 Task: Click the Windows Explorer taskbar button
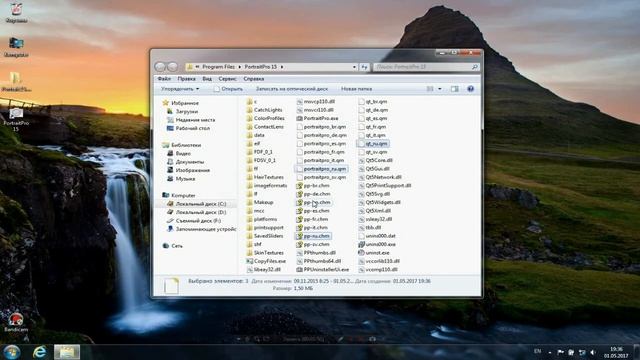[67, 352]
